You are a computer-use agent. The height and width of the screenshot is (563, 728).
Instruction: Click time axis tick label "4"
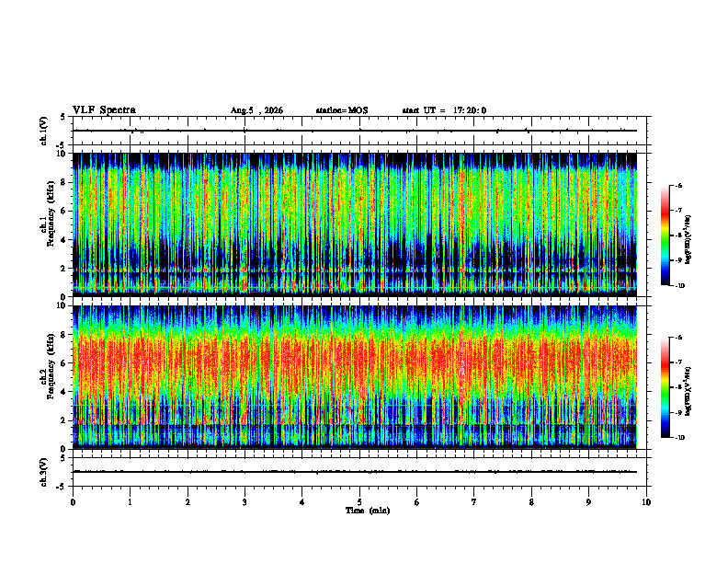[x=302, y=502]
